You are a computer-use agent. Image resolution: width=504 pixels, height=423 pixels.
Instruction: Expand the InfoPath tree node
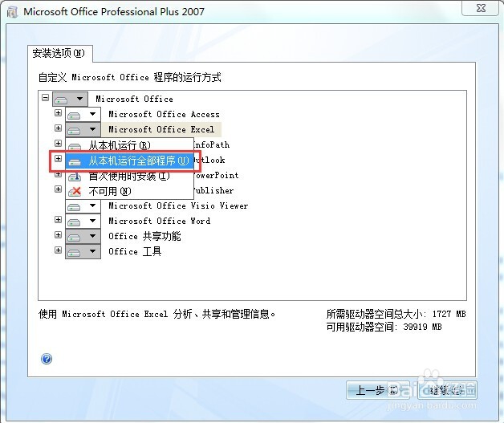coord(58,144)
